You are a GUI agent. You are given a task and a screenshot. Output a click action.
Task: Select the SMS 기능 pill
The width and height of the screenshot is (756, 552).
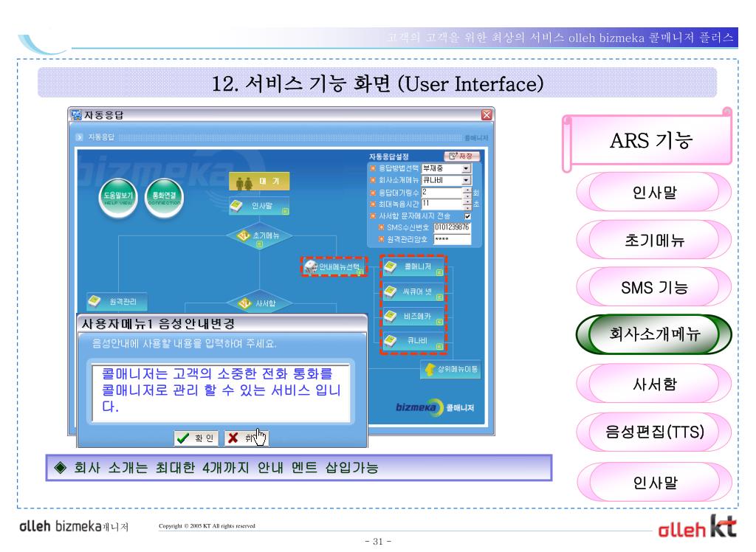click(x=654, y=287)
